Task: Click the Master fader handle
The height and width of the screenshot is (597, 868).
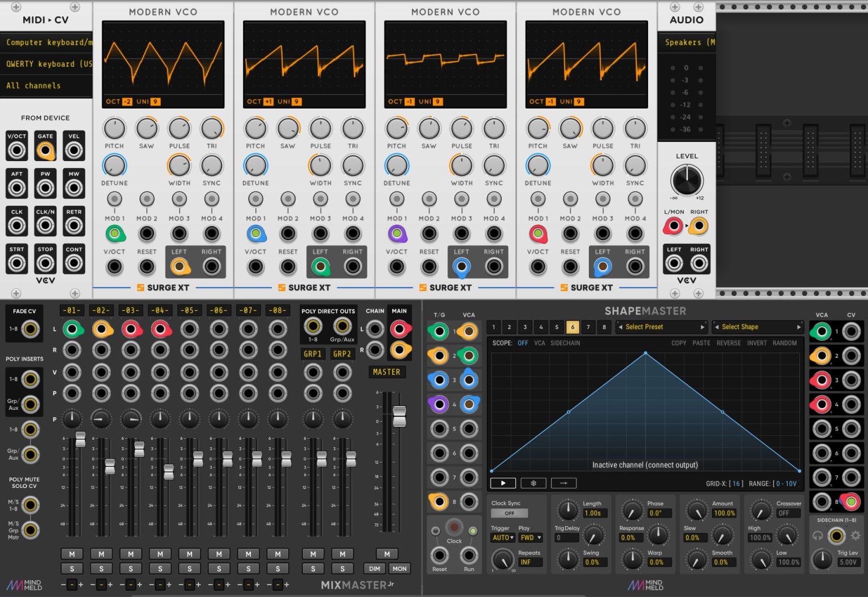Action: [400, 416]
